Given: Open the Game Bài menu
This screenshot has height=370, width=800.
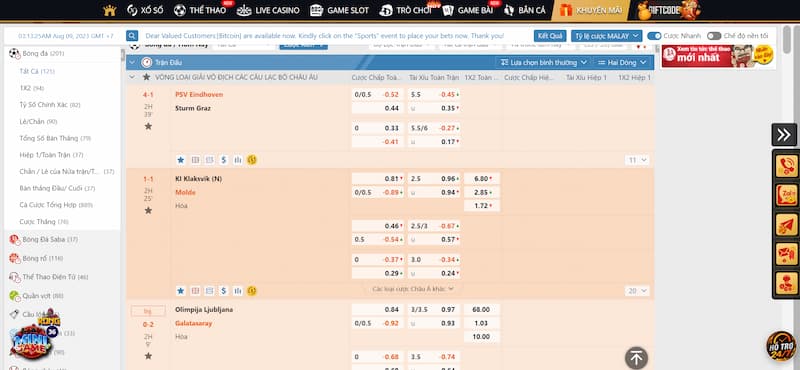Looking at the screenshot, I should tap(468, 10).
